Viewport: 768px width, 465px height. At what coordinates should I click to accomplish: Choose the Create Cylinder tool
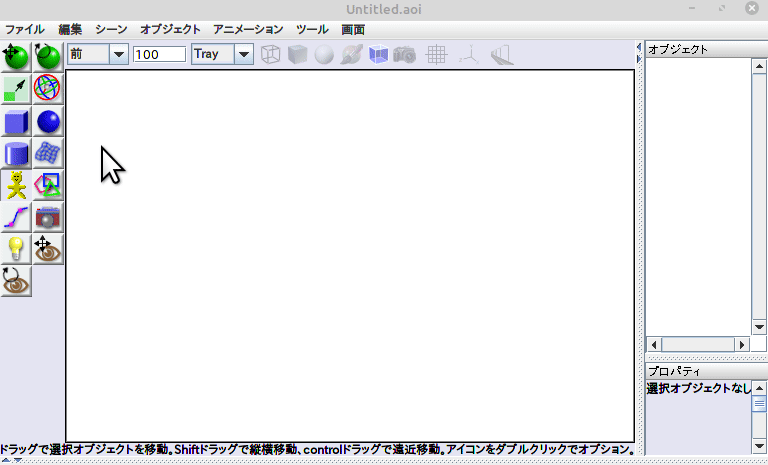pyautogui.click(x=16, y=153)
